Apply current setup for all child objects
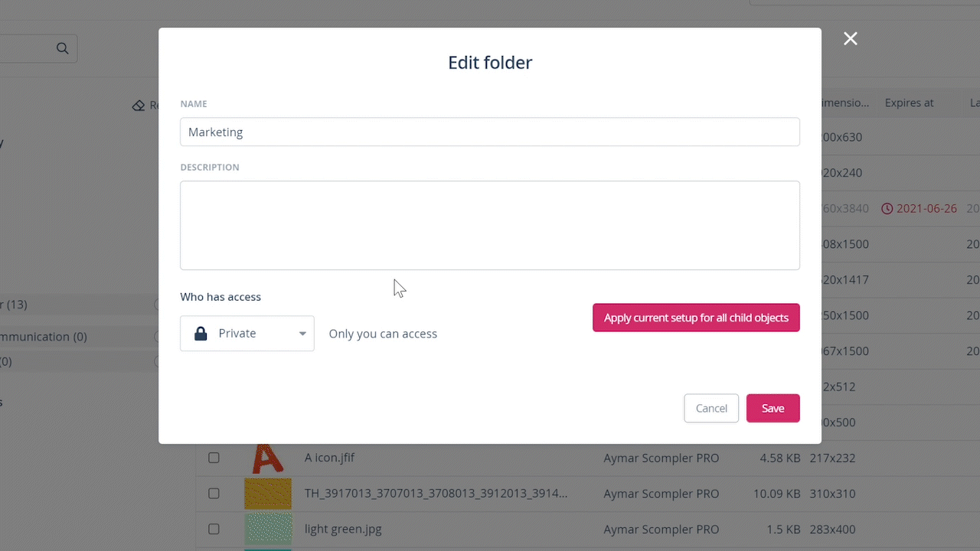 coord(696,318)
